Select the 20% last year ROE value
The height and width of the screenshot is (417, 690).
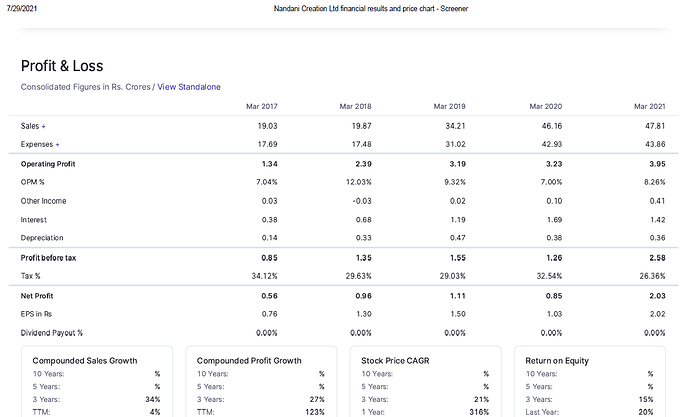pos(646,412)
